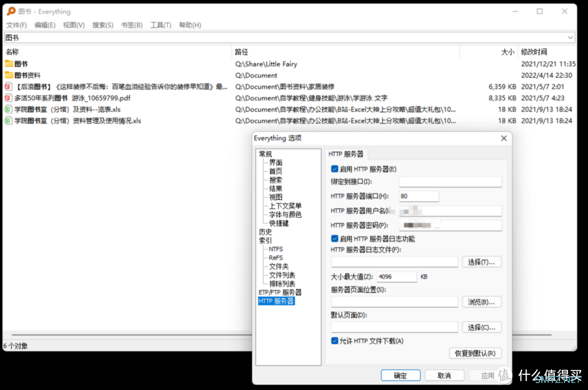Viewport: 588px width, 390px height.
Task: Select the 图书 folder icon in results
Action: (x=9, y=64)
